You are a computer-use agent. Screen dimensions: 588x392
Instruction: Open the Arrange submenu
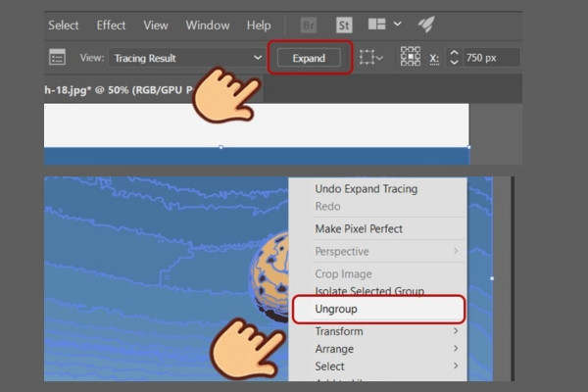tap(378, 349)
